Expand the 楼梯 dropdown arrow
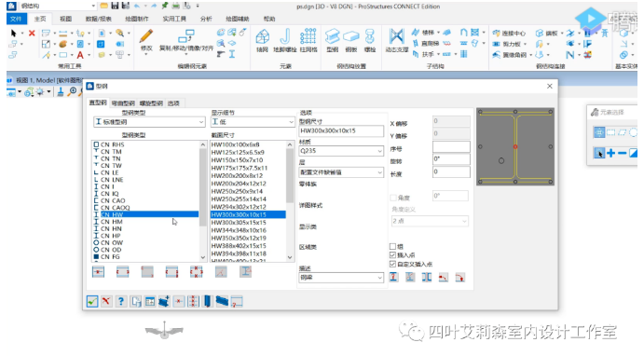The width and height of the screenshot is (644, 356). [438, 33]
